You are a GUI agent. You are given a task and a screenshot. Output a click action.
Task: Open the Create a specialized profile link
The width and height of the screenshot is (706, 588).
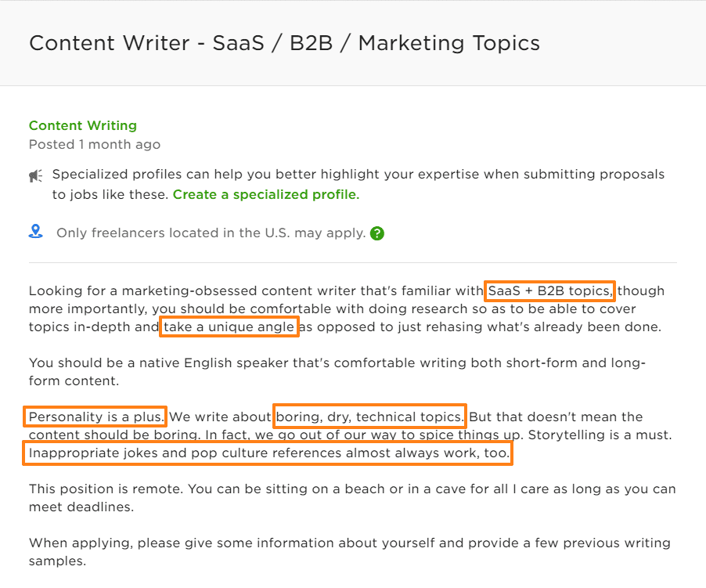pos(265,194)
